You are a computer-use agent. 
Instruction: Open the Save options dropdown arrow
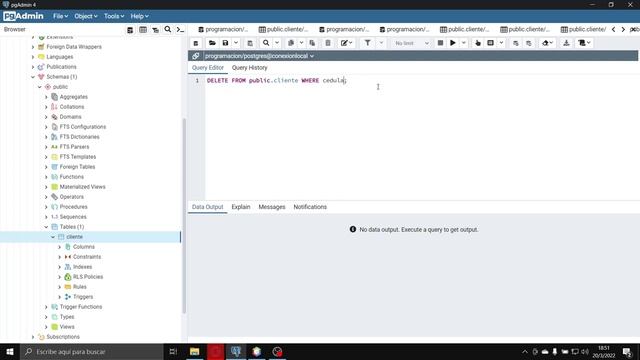tap(236, 43)
